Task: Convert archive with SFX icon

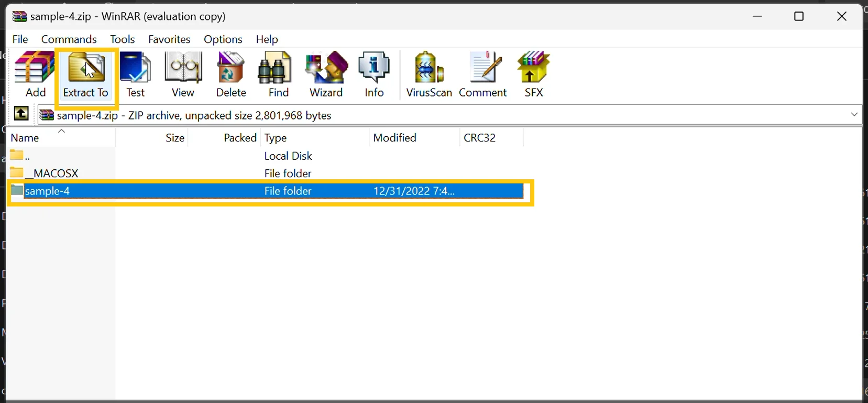Action: tap(534, 74)
